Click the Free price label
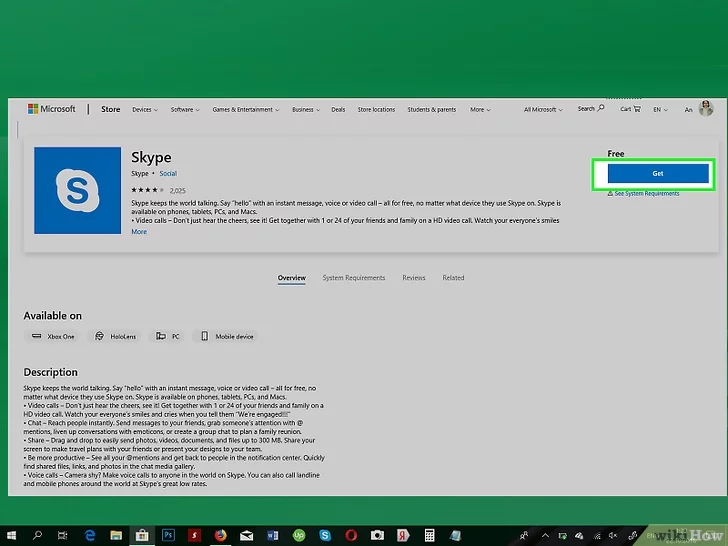Viewport: 728px width, 546px height. [x=616, y=153]
